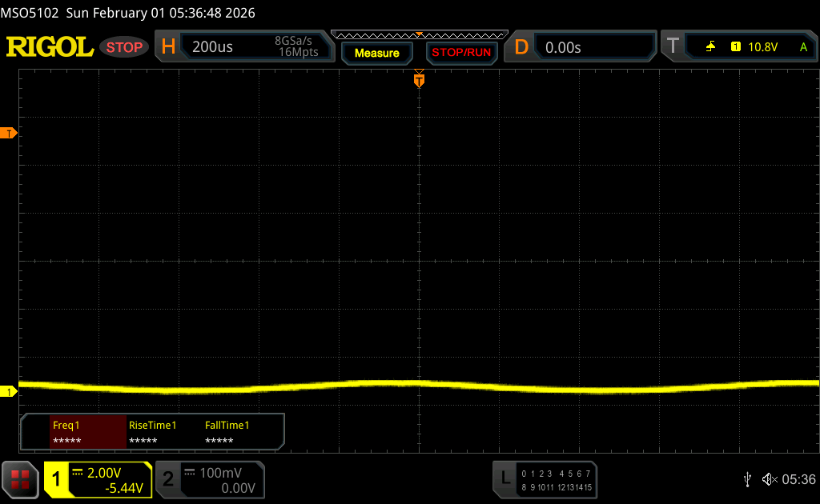
Task: Click the rising edge trigger icon
Action: coord(710,47)
